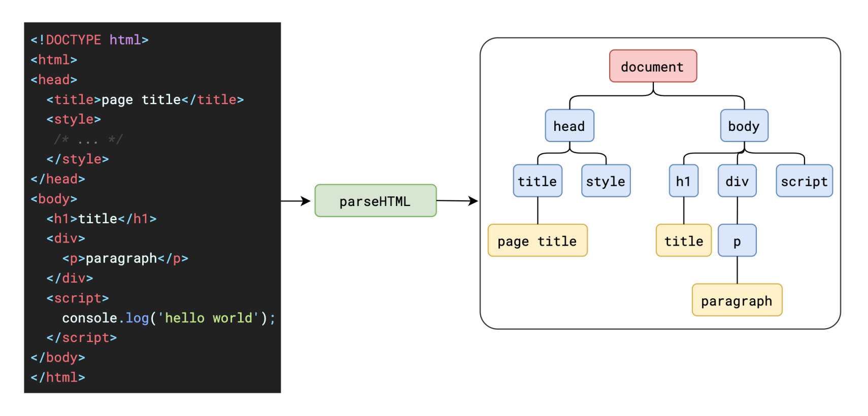The height and width of the screenshot is (416, 868).
Task: Select the body node in the tree
Action: [744, 126]
